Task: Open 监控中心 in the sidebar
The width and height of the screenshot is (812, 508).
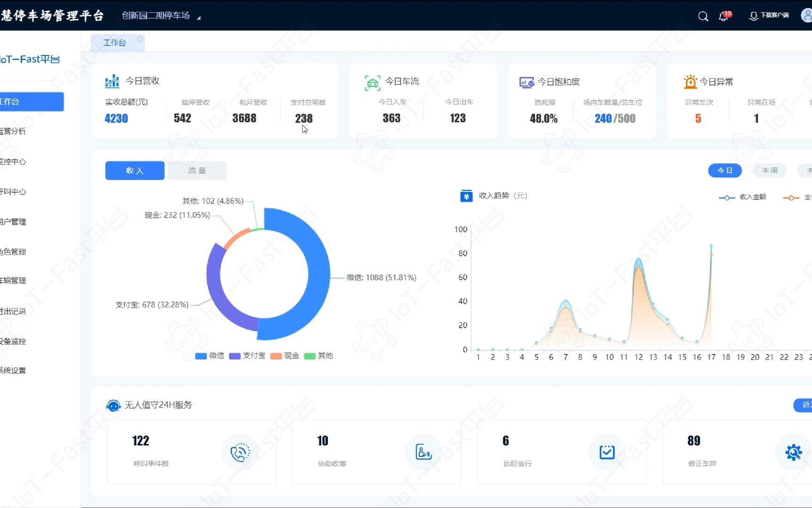Action: [x=13, y=161]
